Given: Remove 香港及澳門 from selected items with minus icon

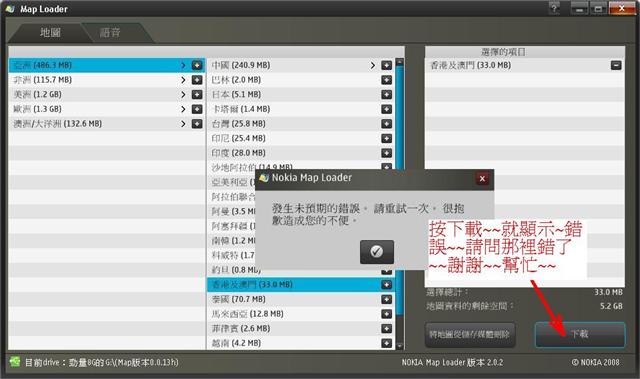Looking at the screenshot, I should (x=616, y=65).
